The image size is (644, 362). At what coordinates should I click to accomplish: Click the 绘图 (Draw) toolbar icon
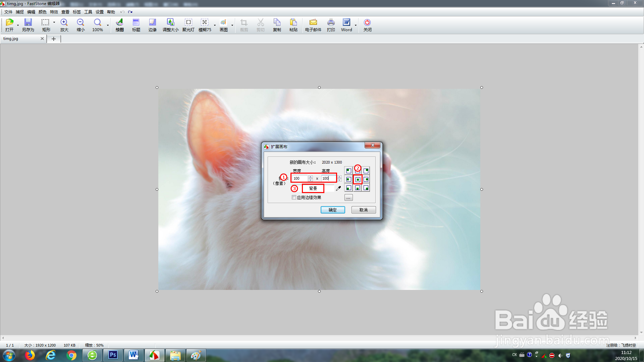[x=119, y=25]
